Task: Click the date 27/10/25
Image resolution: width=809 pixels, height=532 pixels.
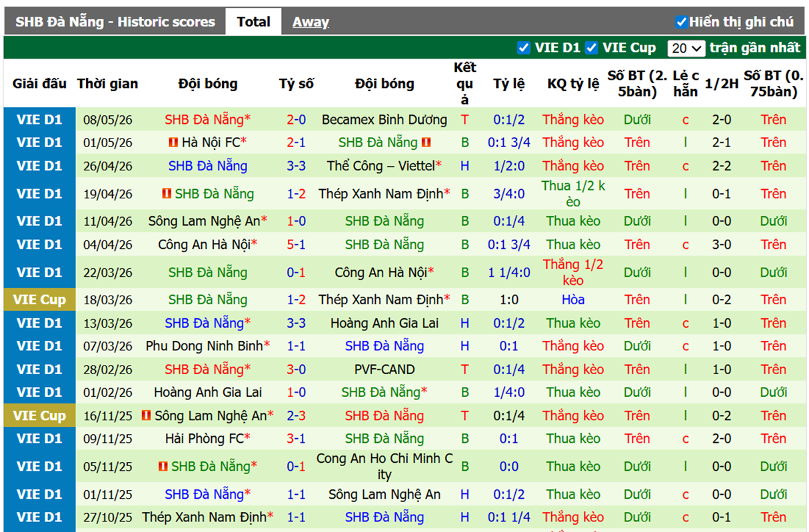Action: tap(108, 517)
